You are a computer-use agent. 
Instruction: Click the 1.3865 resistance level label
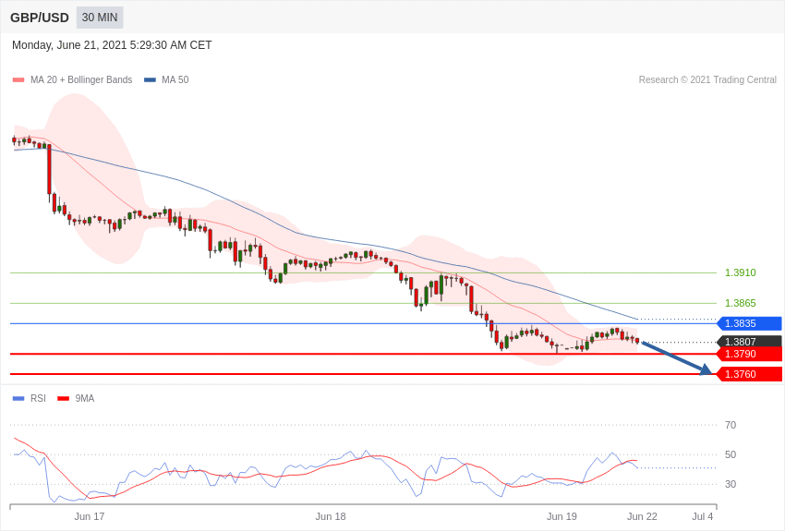tap(740, 303)
